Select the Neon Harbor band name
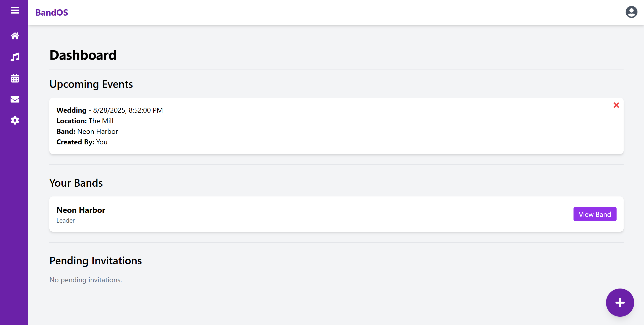Screen dimensions: 644x325 [x=81, y=210]
